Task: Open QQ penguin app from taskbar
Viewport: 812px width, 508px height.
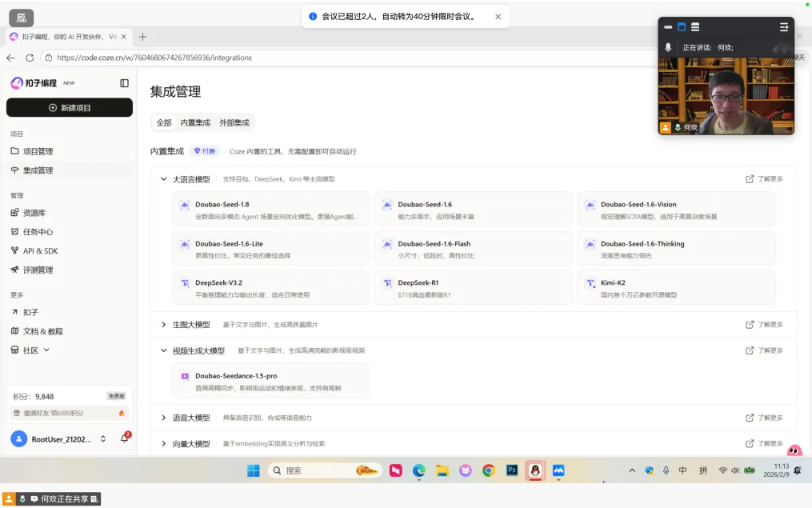Action: [x=535, y=470]
